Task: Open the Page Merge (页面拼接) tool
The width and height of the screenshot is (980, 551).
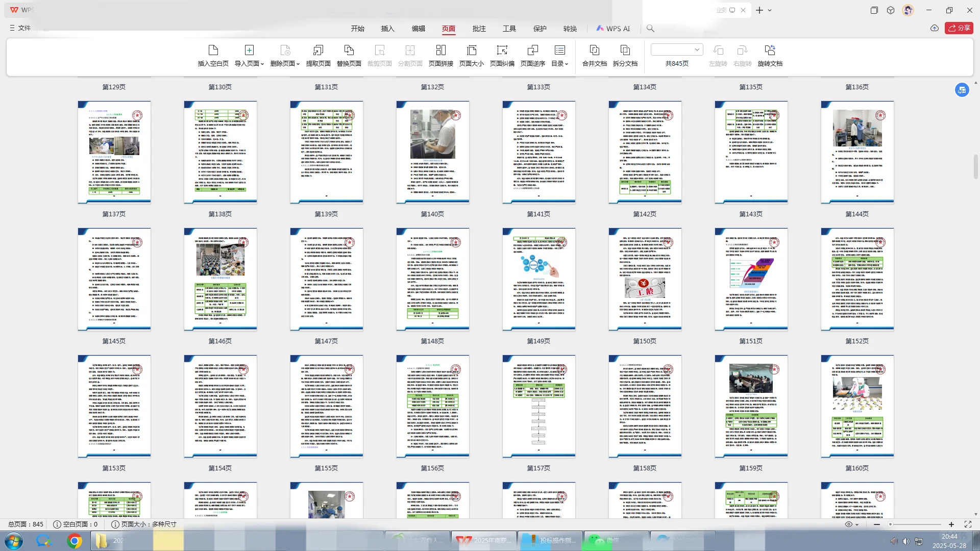Action: coord(440,51)
